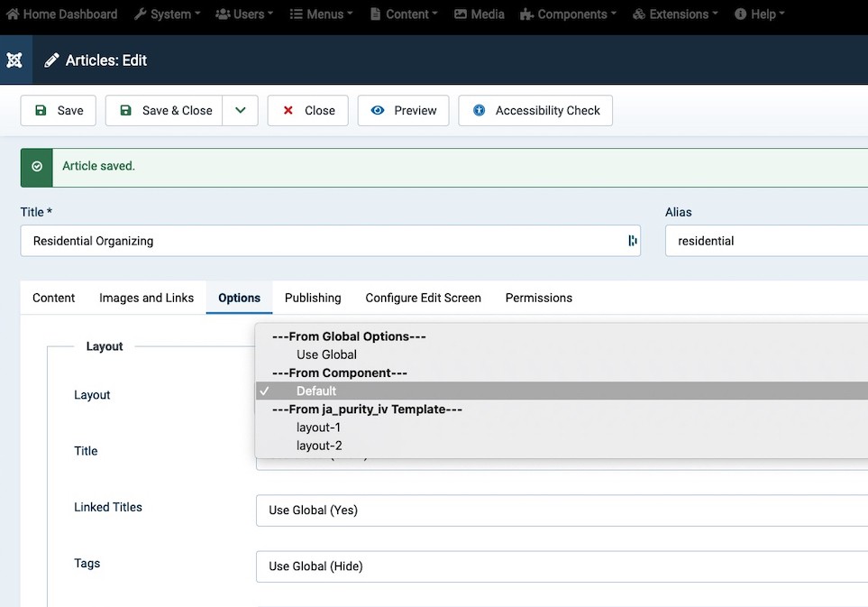
Task: Select layout-1 from the layout list
Action: 318,428
